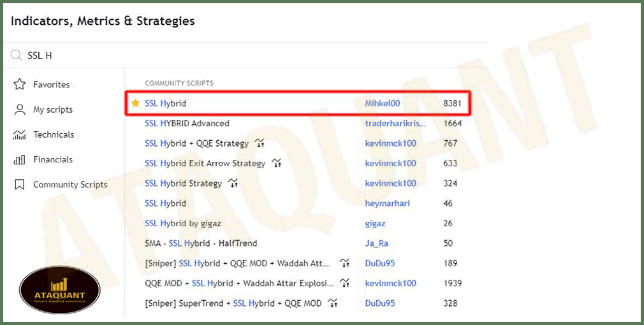Click the ATAQUANT logo badge
The image size is (644, 325).
[x=59, y=290]
